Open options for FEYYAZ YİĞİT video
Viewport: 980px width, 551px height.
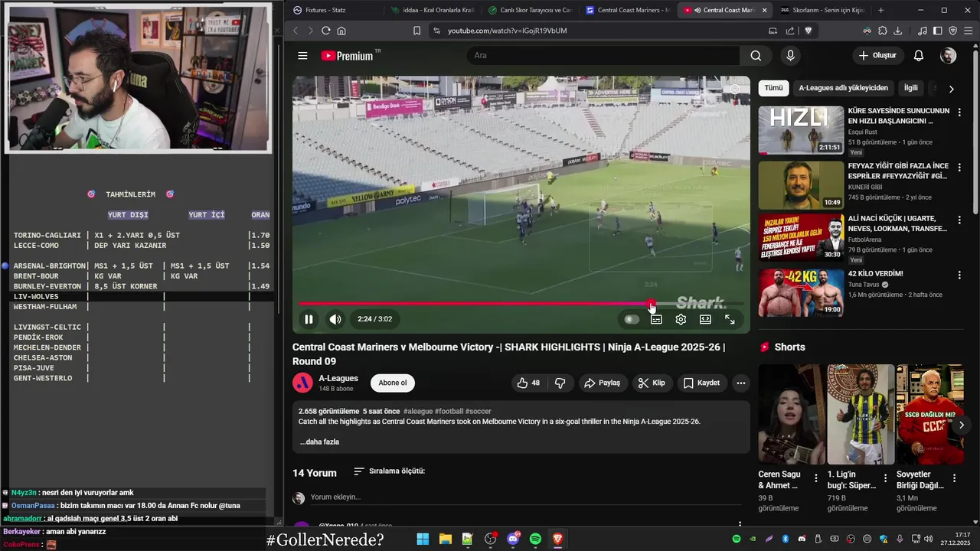pyautogui.click(x=959, y=167)
